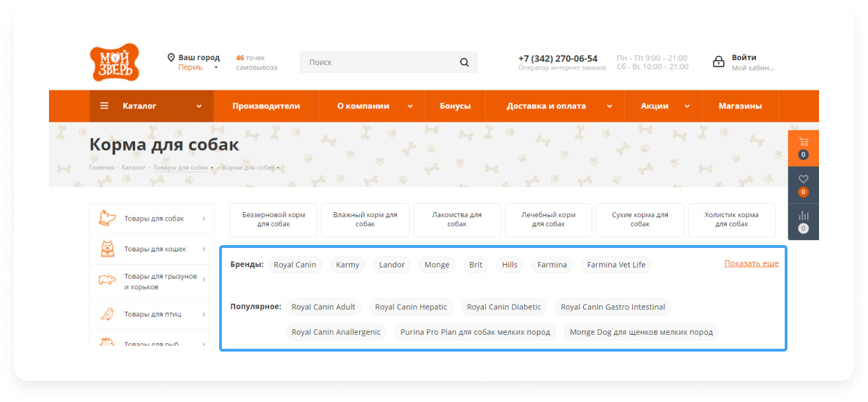
Task: Choose the Monge brand tag
Action: [x=437, y=265]
